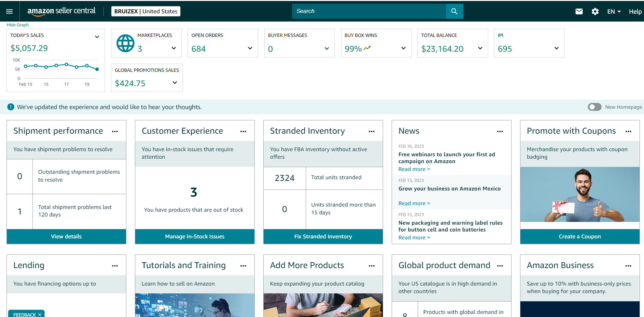
Task: Click 'You have products that are out of stock'
Action: [x=194, y=210]
